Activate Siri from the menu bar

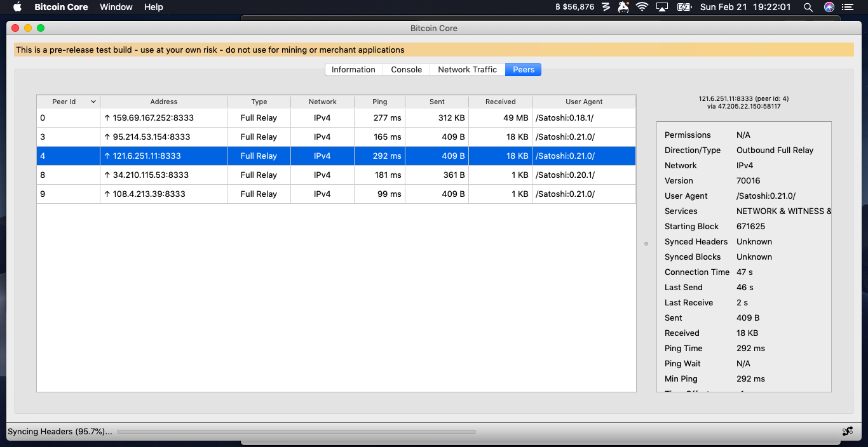point(828,7)
